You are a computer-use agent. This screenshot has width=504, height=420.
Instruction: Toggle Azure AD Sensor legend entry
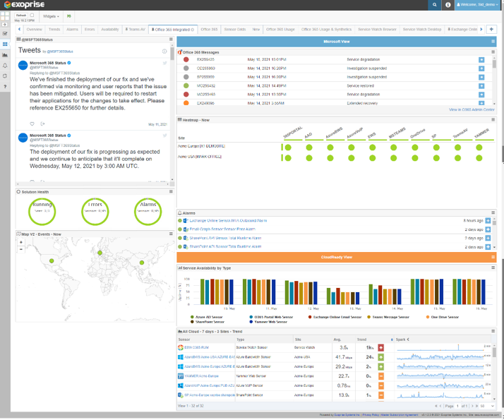click(x=206, y=318)
